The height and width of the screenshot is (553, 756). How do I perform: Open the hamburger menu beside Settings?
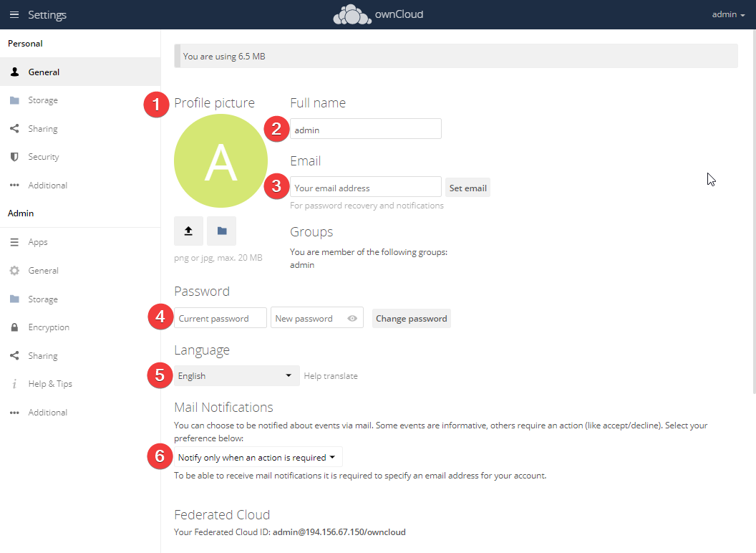14,15
